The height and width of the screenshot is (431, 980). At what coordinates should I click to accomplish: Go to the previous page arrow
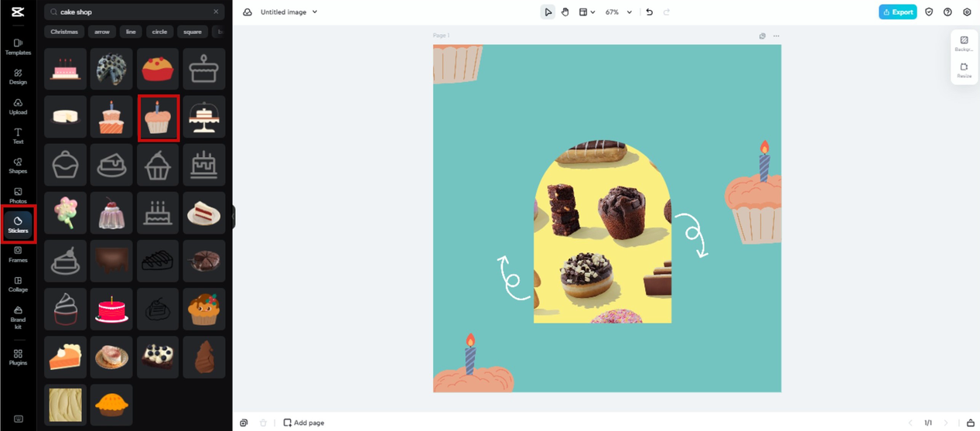pos(910,422)
